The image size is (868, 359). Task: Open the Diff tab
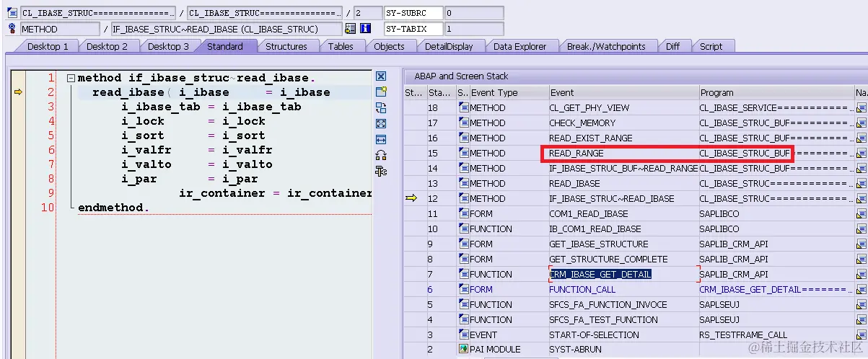672,46
